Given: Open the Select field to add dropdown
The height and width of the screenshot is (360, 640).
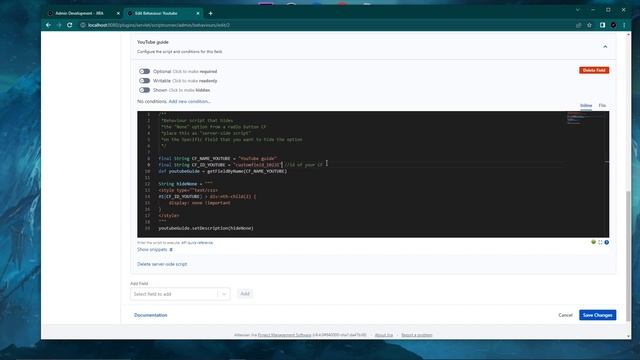Looking at the screenshot, I should 180,294.
